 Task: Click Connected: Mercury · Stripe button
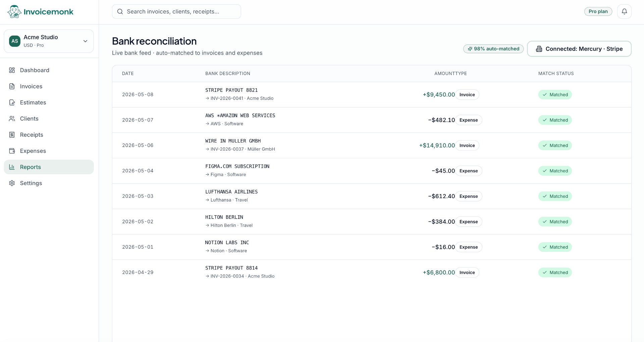tap(579, 49)
